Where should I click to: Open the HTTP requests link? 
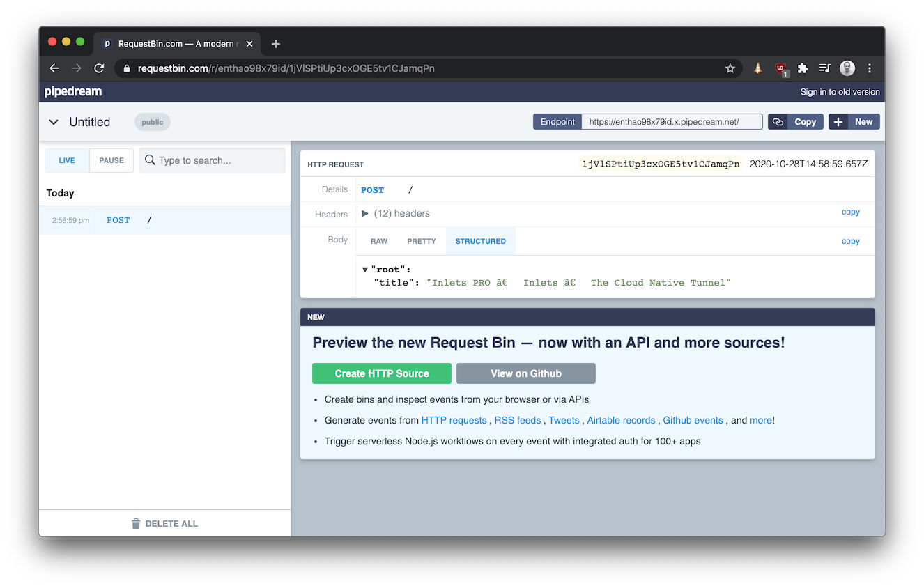click(x=454, y=420)
